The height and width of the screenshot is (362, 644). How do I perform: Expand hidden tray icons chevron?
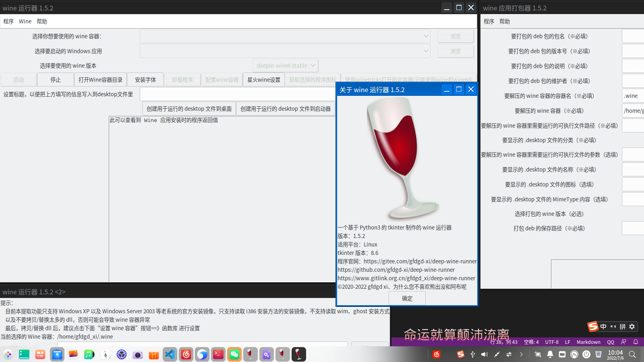coord(521,354)
